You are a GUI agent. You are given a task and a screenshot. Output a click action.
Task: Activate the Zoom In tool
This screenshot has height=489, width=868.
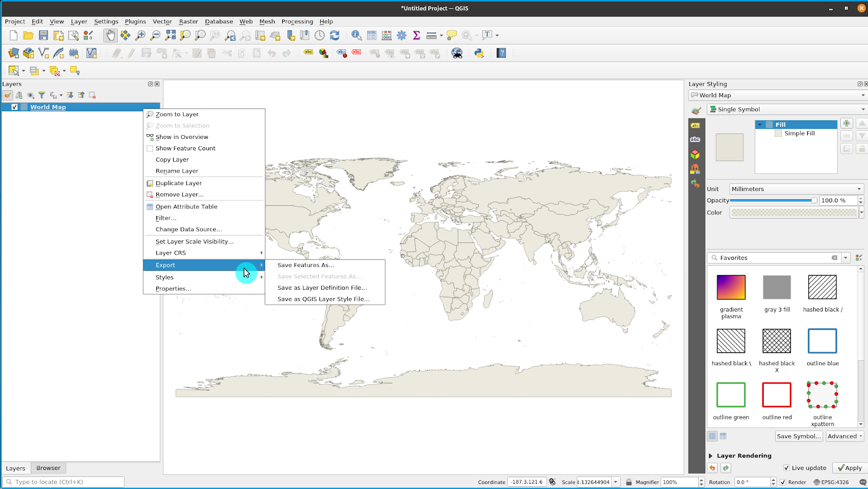pyautogui.click(x=139, y=35)
